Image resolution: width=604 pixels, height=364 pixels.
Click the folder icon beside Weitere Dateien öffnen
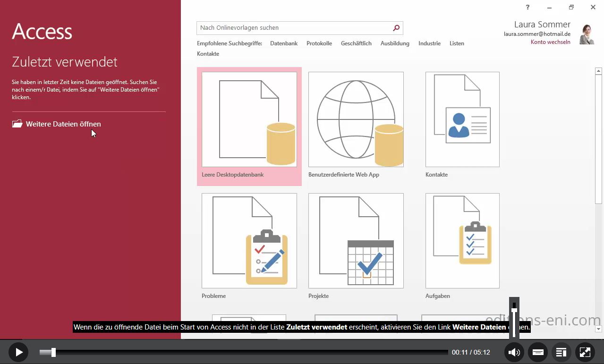click(17, 124)
